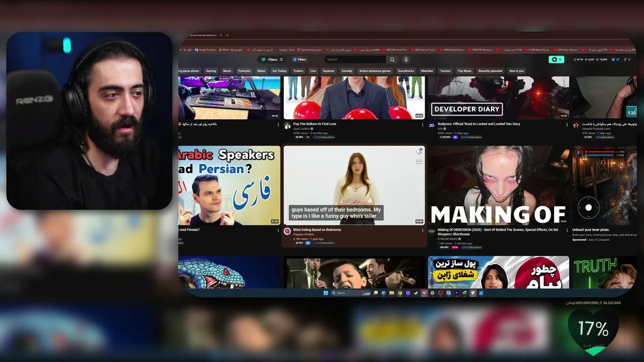
Task: Open Settings gear on the taskbar
Action: click(432, 293)
